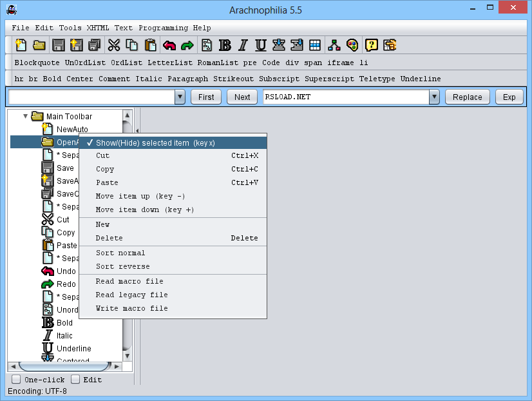Screen dimensions: 532x401
Task: Choose Sort reverse in context menu
Action: pyautogui.click(x=173, y=266)
